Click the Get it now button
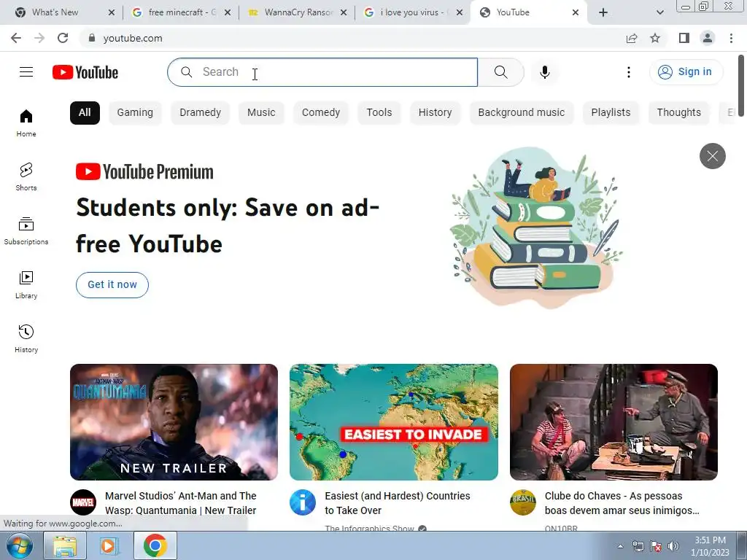747x560 pixels. click(x=112, y=285)
